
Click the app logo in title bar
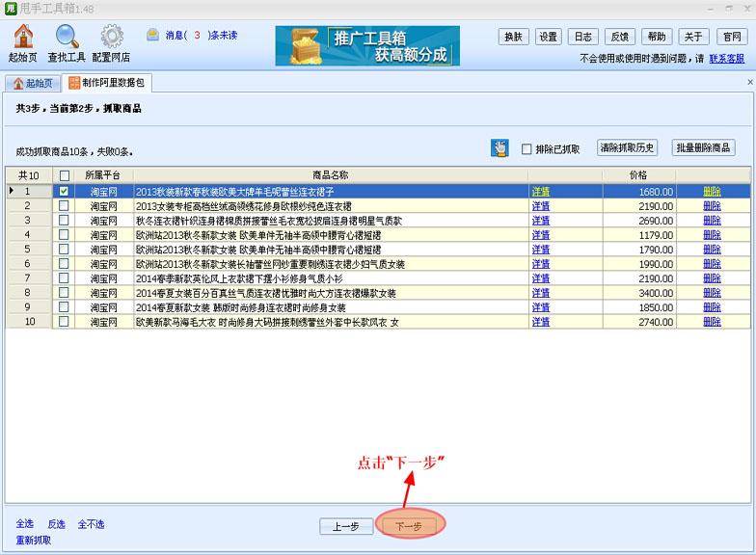tap(11, 9)
